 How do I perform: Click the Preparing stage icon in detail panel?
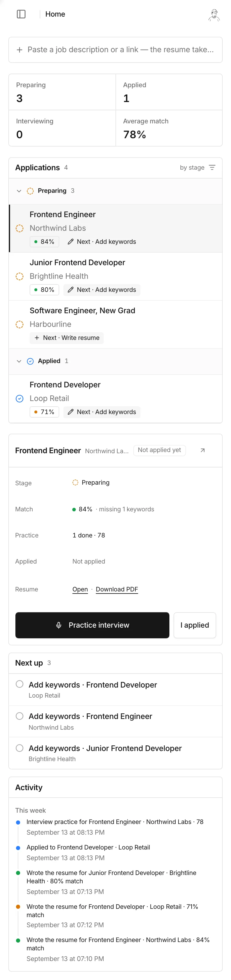click(75, 482)
